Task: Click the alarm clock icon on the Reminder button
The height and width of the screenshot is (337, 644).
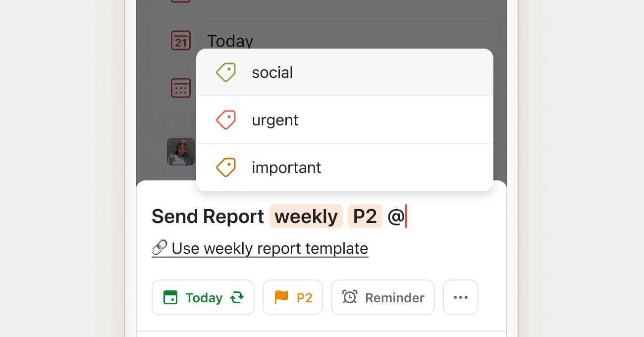Action: click(x=350, y=297)
